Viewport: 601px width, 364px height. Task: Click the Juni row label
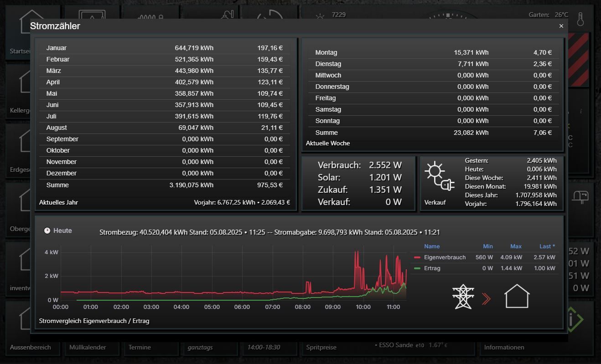(52, 105)
